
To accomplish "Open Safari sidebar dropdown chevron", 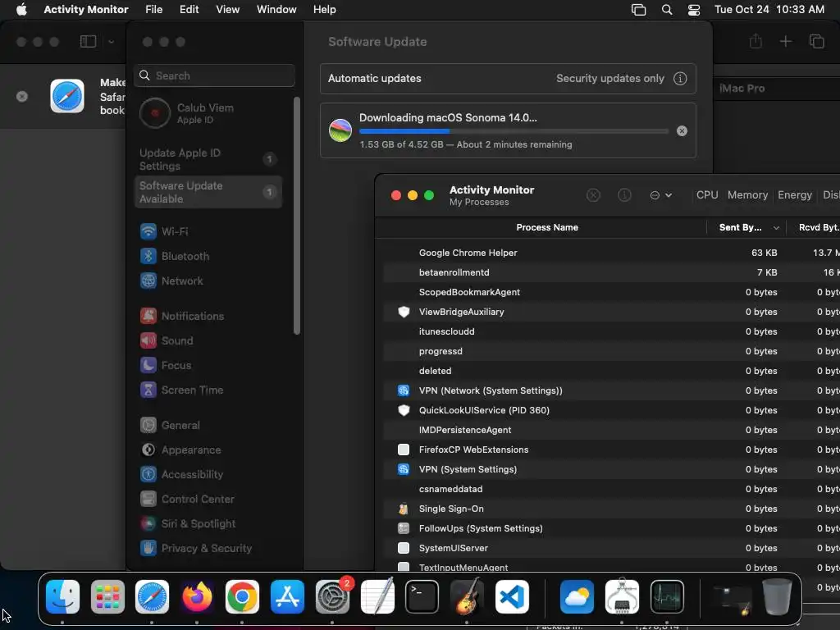I will (111, 41).
